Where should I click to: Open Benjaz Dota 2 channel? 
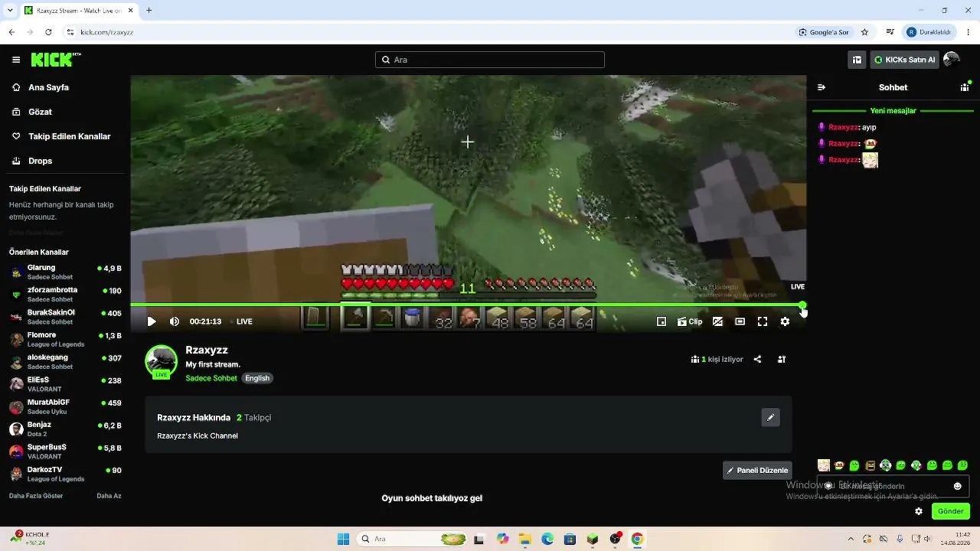pyautogui.click(x=65, y=429)
